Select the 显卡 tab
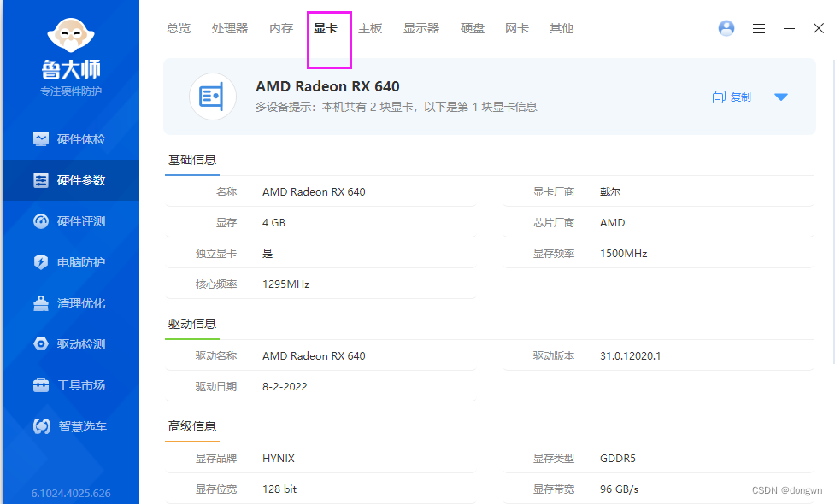Image resolution: width=835 pixels, height=504 pixels. click(x=326, y=28)
